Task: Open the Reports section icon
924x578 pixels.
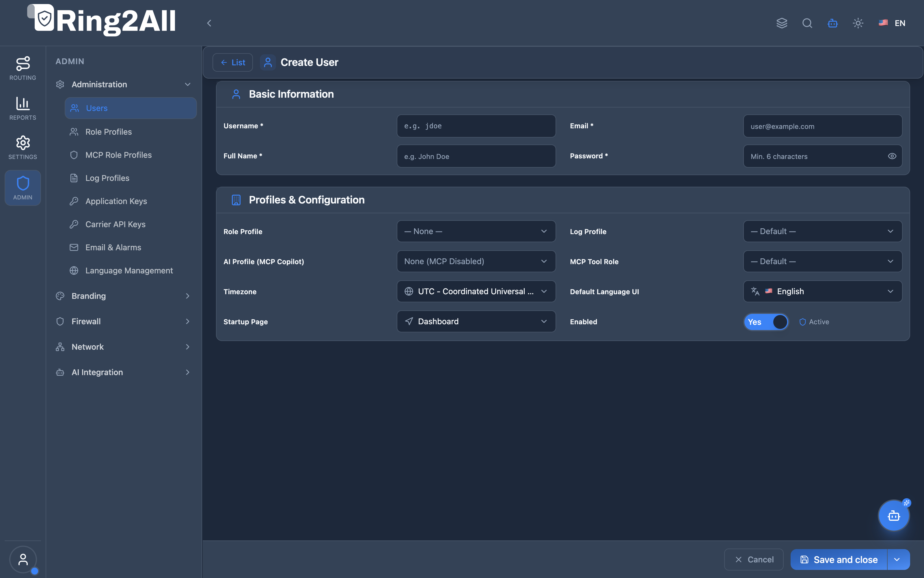Action: [x=23, y=109]
